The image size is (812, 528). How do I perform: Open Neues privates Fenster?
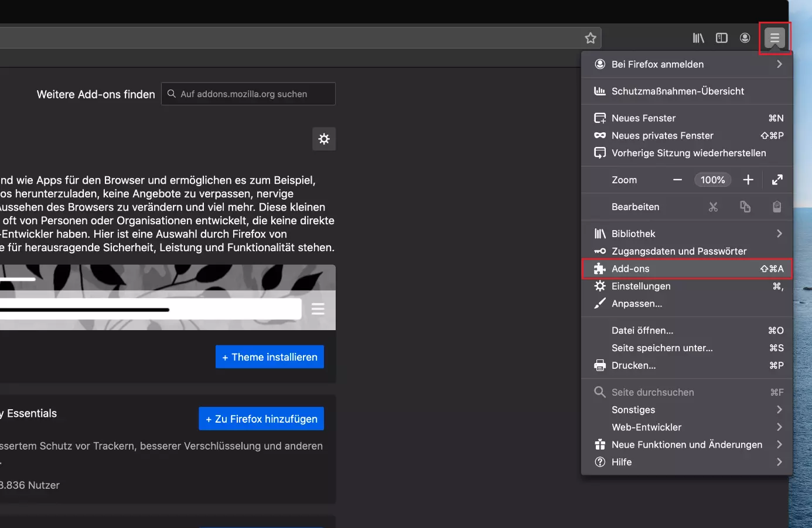coord(687,136)
